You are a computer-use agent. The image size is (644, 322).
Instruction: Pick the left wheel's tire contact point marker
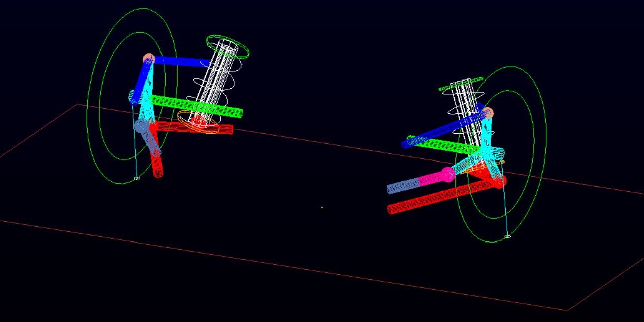(137, 178)
